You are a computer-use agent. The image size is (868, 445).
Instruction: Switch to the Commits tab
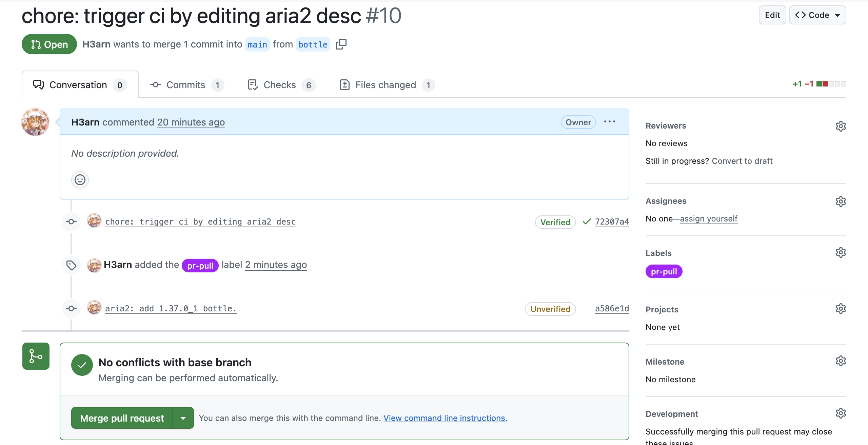pyautogui.click(x=186, y=85)
